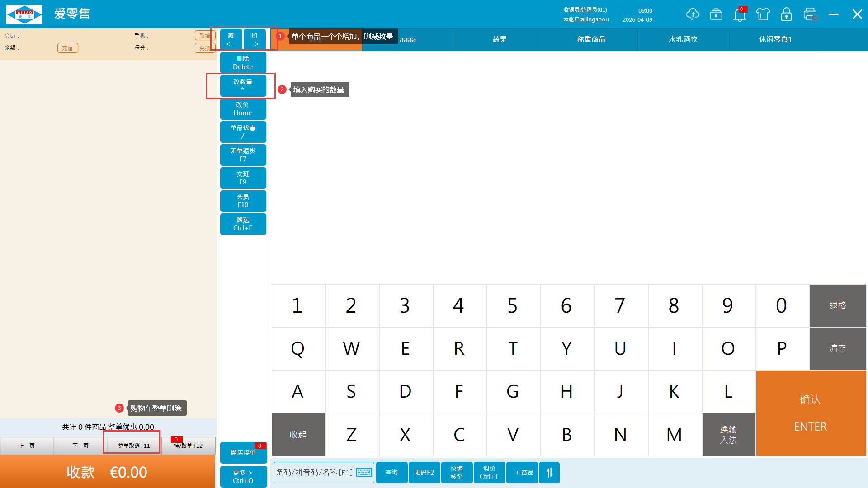Open the 云账户 ailingshou account link
Screen dimensions: 868x488
[586, 19]
